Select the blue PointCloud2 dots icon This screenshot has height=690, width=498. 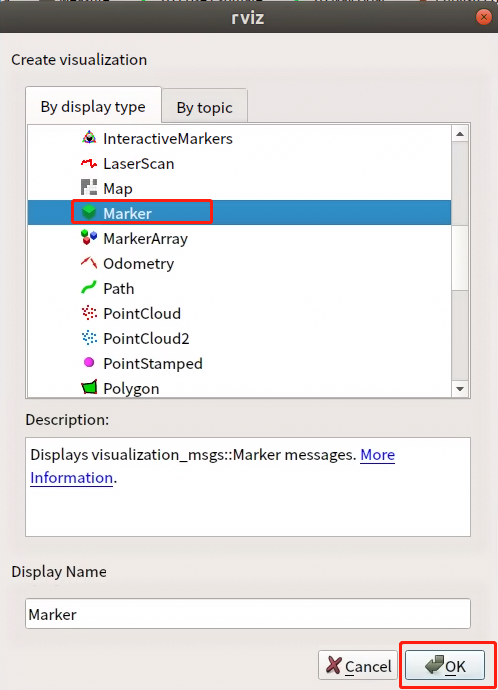[x=89, y=338]
